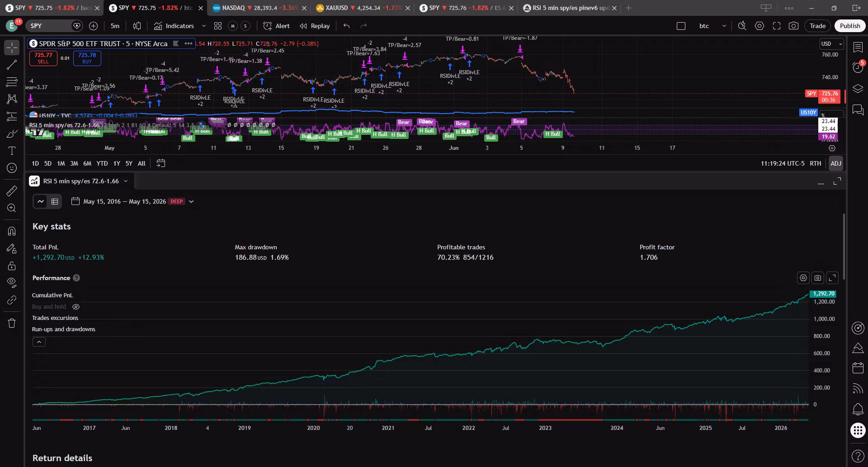Toggle ADJ adjusted data
The image size is (868, 467).
point(835,163)
